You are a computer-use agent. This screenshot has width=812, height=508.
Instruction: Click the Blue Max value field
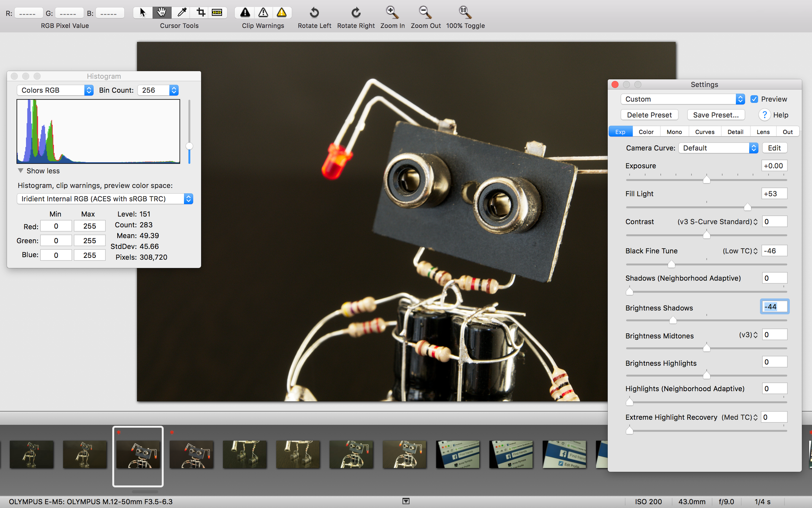[x=90, y=255]
